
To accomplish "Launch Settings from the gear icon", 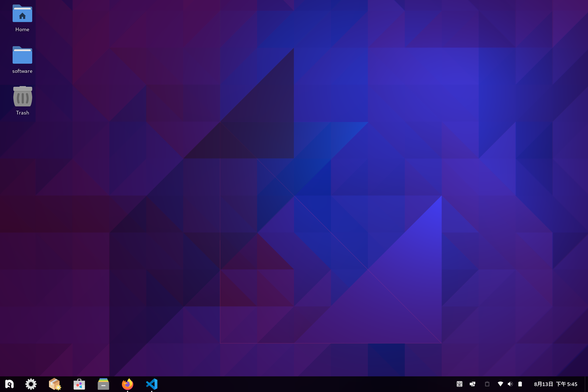I will click(31, 384).
